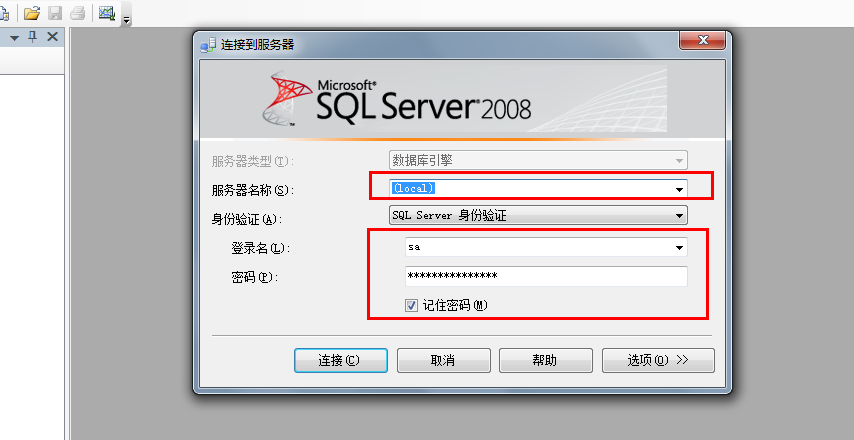Click the dialog title bar server icon

pos(208,45)
